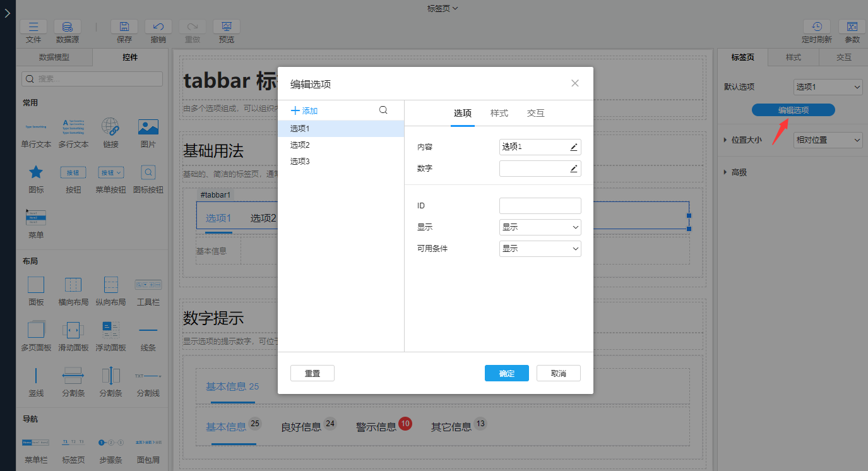Click the edit pencil in 内容 field
The image size is (868, 471).
coord(574,147)
